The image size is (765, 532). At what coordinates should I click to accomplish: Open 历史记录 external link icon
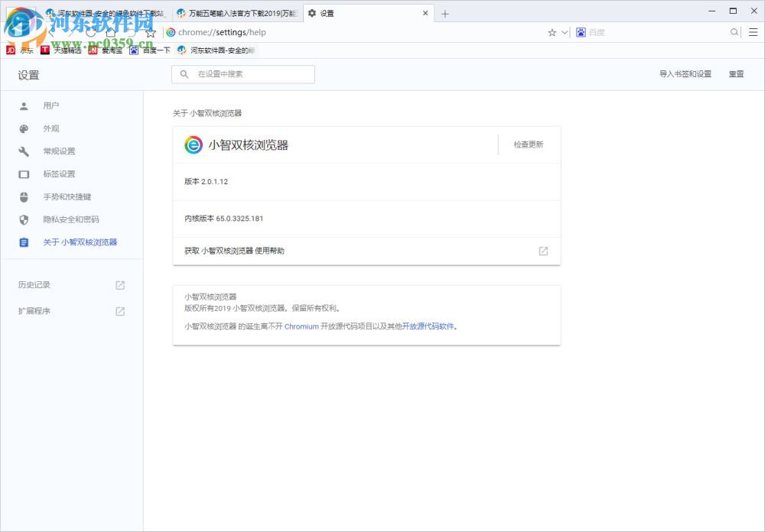[x=120, y=284]
